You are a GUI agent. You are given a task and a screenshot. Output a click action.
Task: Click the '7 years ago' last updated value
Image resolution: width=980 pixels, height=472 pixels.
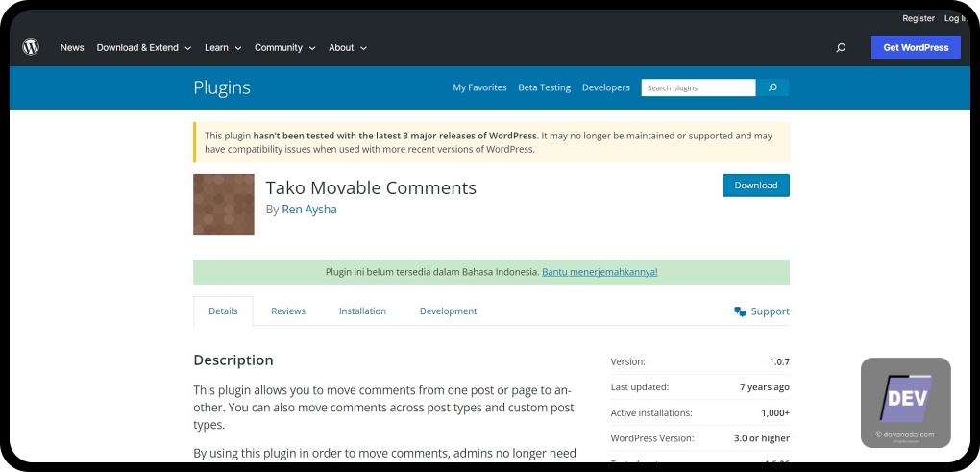point(765,387)
